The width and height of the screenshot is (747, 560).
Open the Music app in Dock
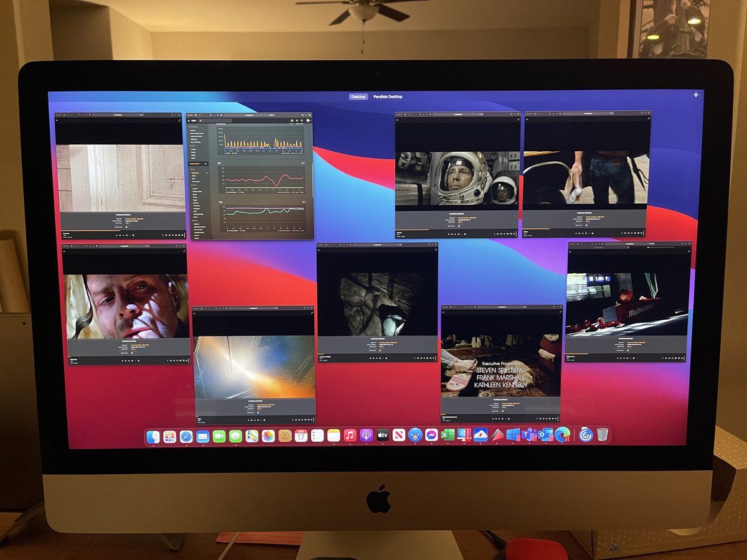pyautogui.click(x=350, y=436)
